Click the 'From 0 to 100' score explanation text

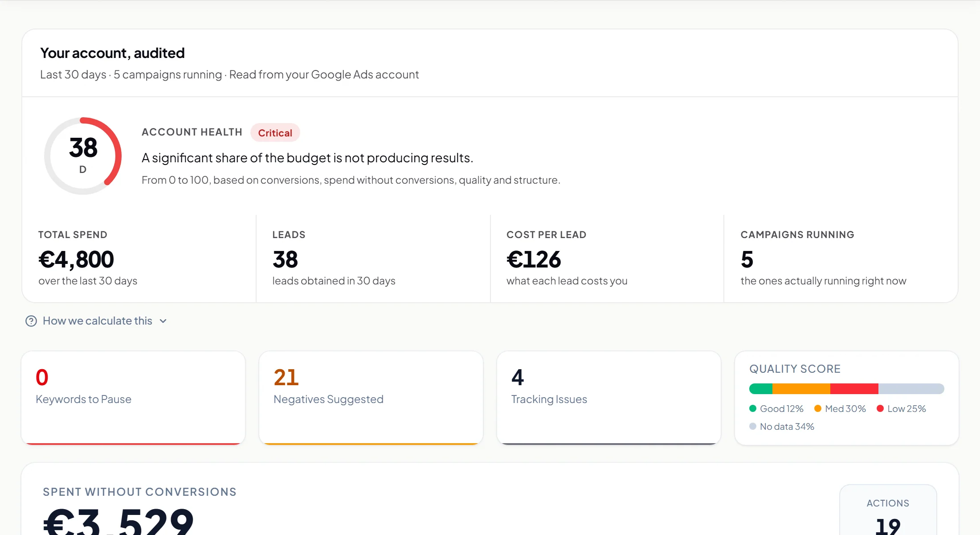351,180
